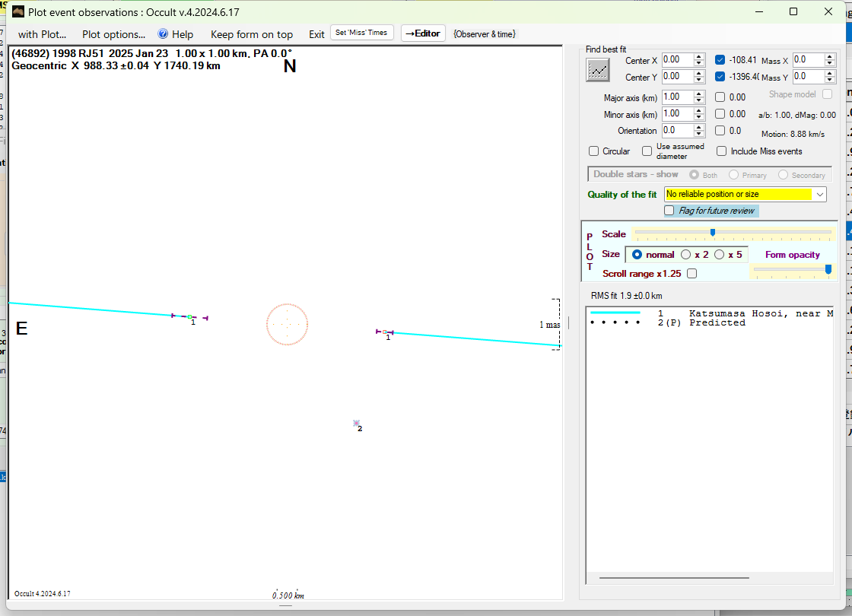Tick Flag for future review
Screen dimensions: 852x616
(669, 211)
